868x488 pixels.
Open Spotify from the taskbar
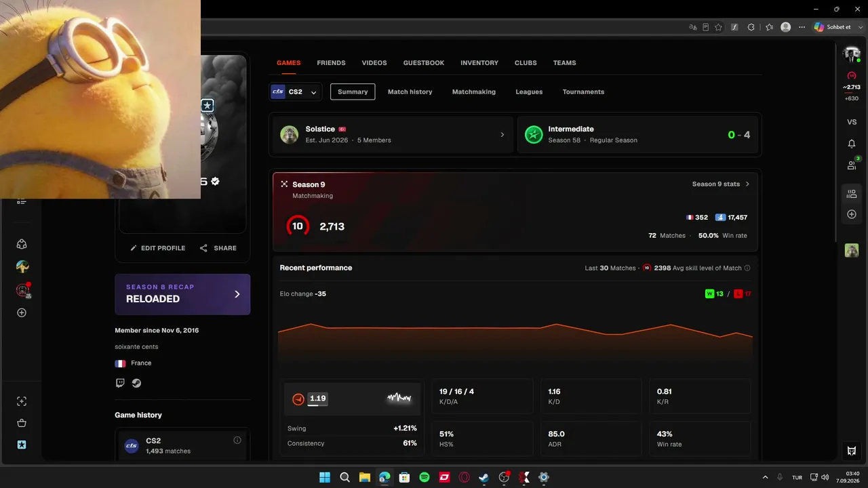[x=425, y=477]
